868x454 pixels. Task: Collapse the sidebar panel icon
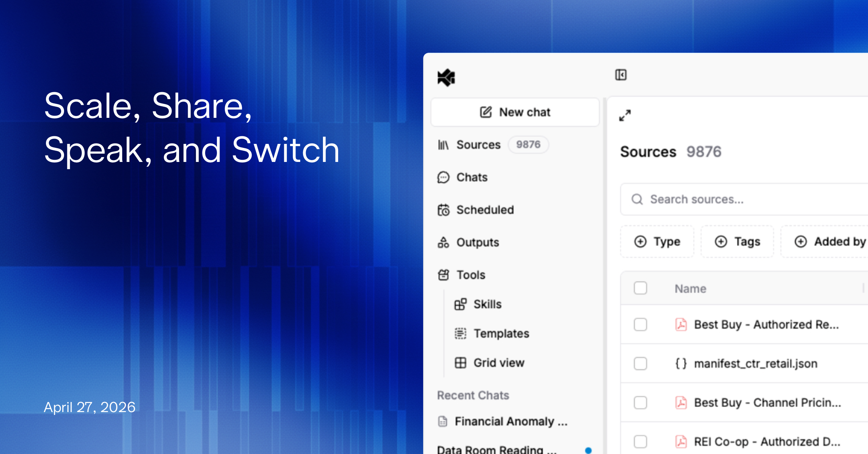point(621,75)
